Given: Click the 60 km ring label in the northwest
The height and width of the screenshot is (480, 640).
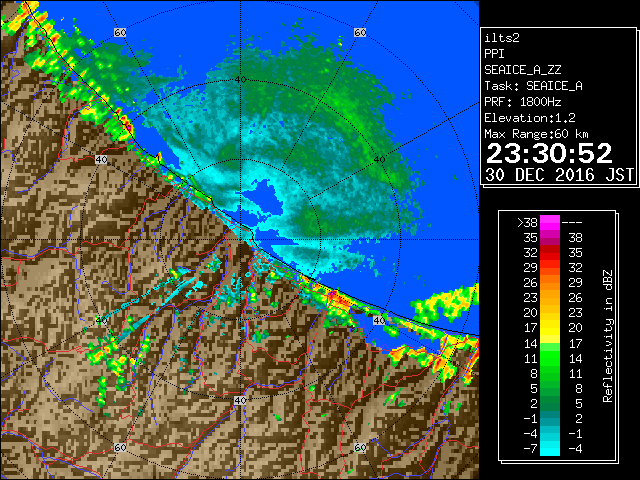Looking at the screenshot, I should (x=120, y=32).
